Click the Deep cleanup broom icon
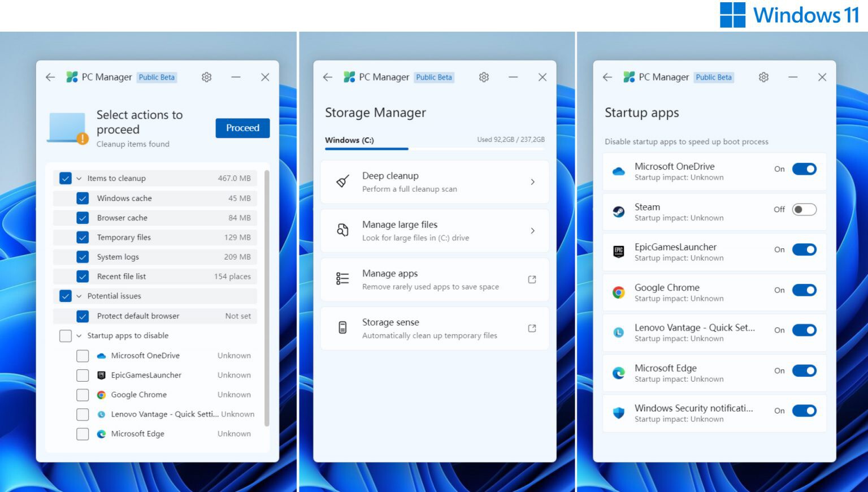The height and width of the screenshot is (492, 868). (342, 182)
